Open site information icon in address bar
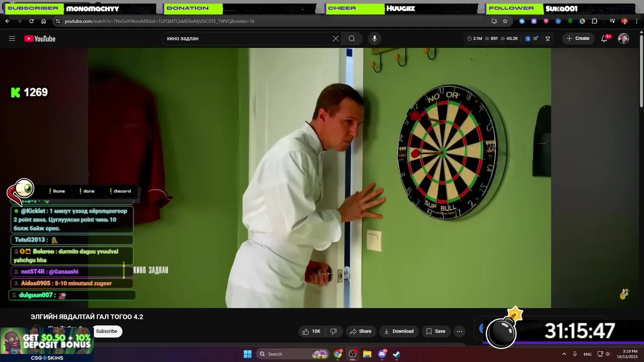The image size is (644, 362). point(58,21)
